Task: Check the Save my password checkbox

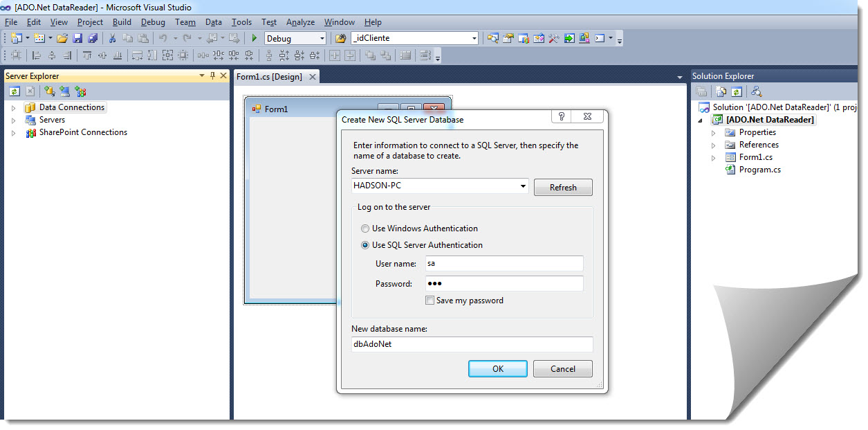Action: tap(430, 300)
